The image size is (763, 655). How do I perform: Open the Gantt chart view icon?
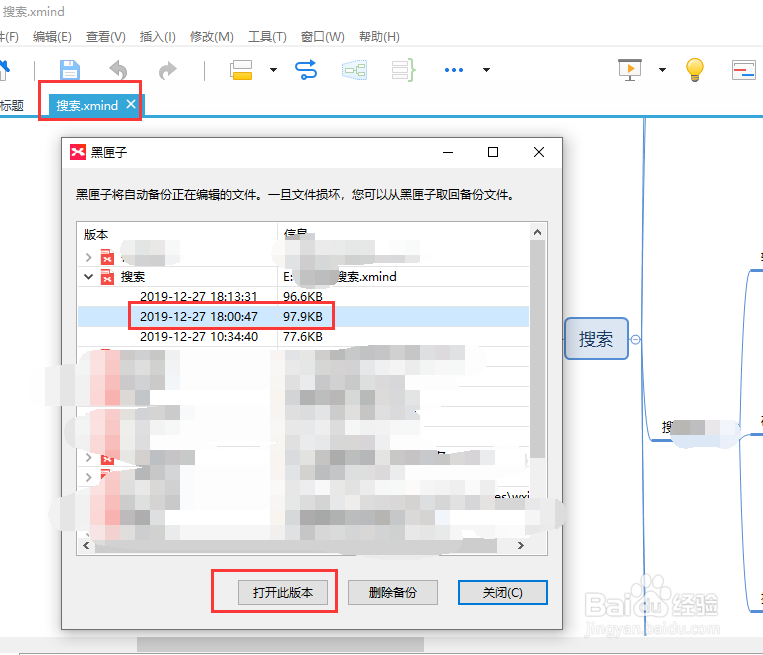(x=744, y=70)
